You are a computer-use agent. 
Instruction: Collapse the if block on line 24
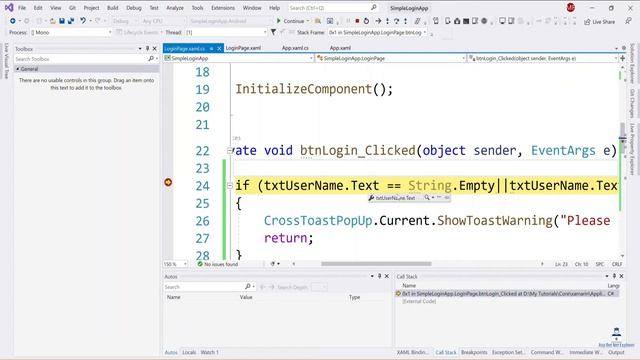click(230, 186)
